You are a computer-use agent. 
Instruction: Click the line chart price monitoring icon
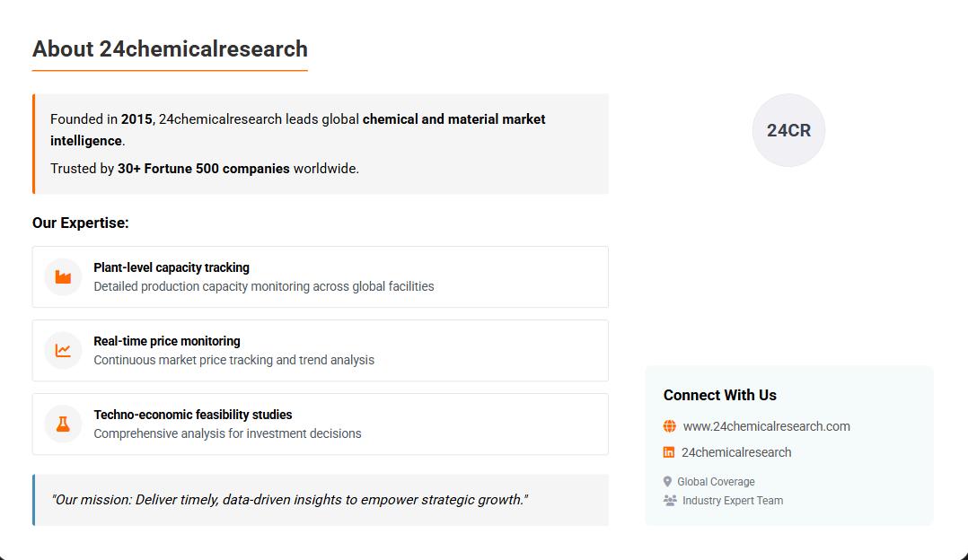click(63, 351)
